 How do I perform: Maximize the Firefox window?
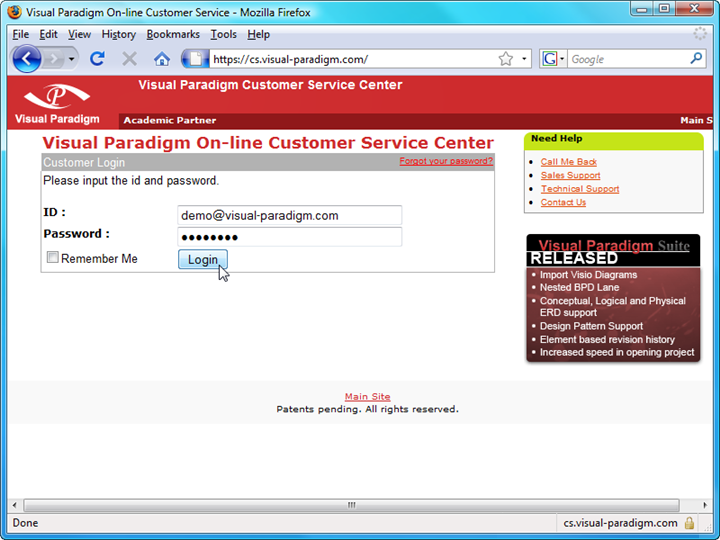pyautogui.click(x=664, y=9)
